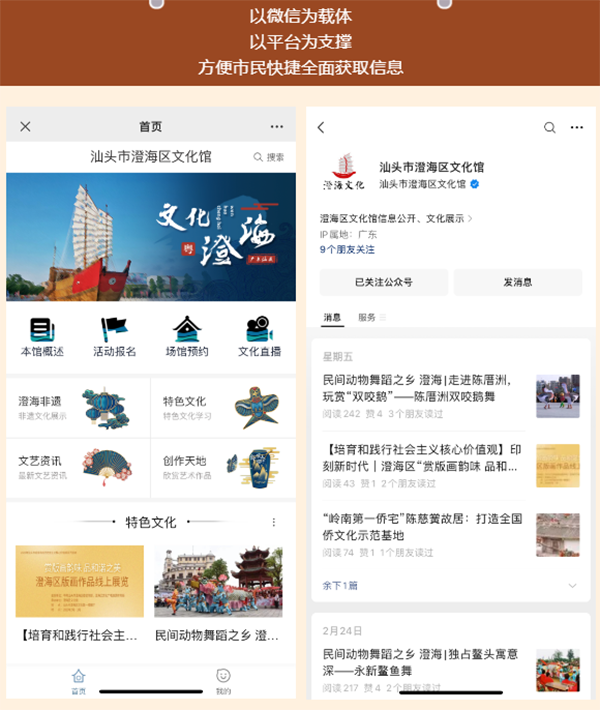
Task: Tap the 搜索 magnifier search field
Action: [269, 157]
